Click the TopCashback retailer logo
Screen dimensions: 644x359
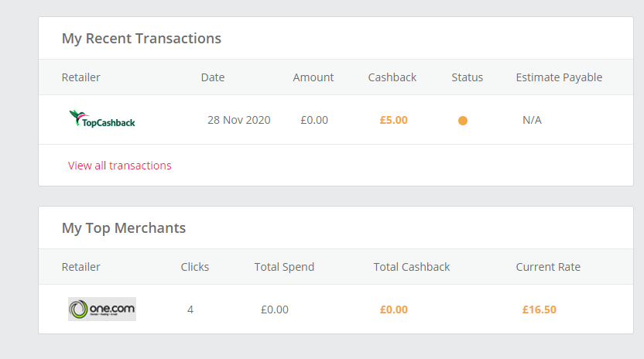click(x=102, y=119)
